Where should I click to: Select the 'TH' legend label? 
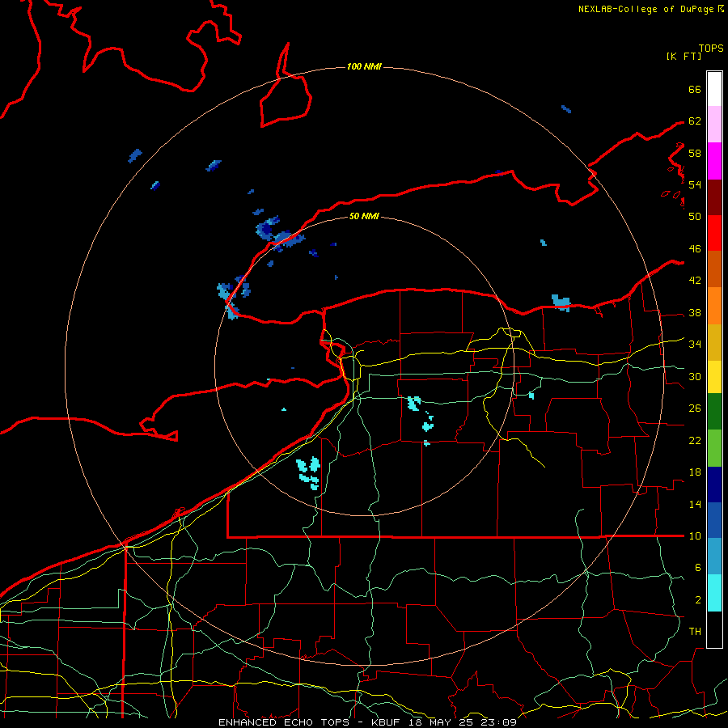click(695, 632)
